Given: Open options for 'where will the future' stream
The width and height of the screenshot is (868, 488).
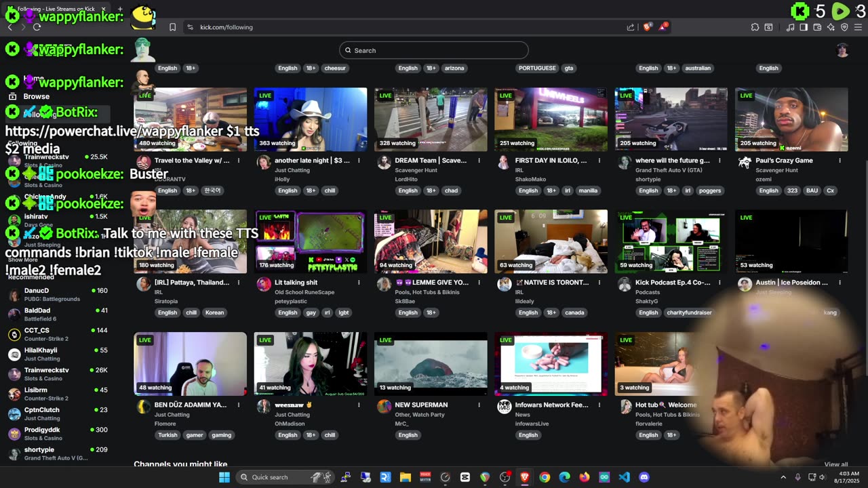Looking at the screenshot, I should pos(719,161).
